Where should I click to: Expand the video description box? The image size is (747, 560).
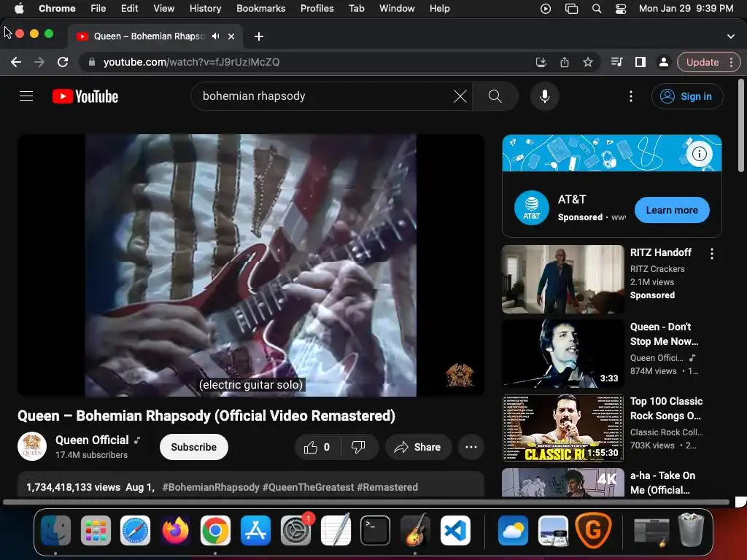pyautogui.click(x=251, y=485)
